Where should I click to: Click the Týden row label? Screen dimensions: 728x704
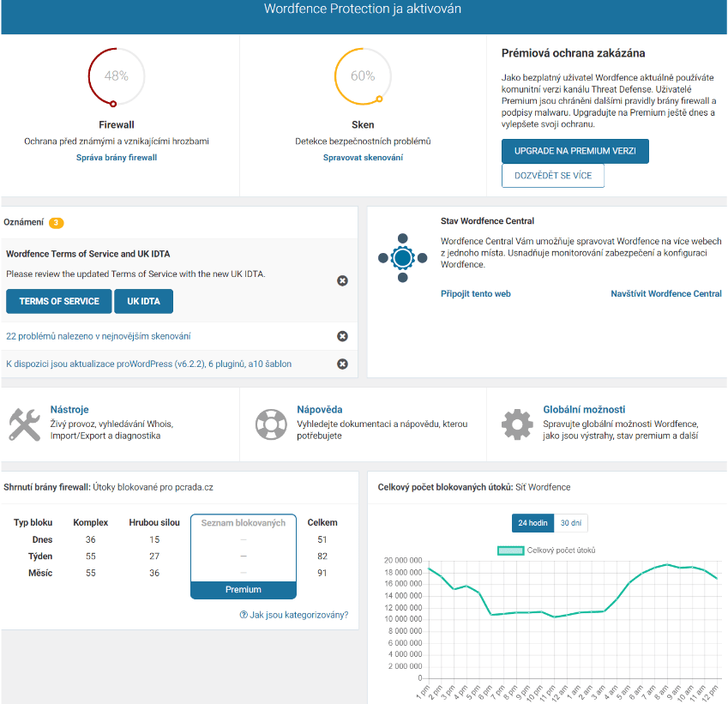pyautogui.click(x=40, y=557)
